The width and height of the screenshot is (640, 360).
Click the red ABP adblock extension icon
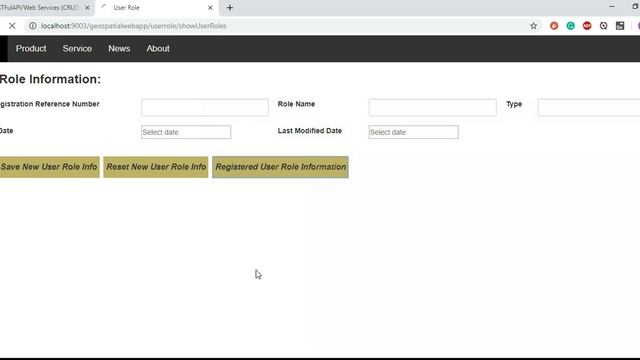click(587, 26)
